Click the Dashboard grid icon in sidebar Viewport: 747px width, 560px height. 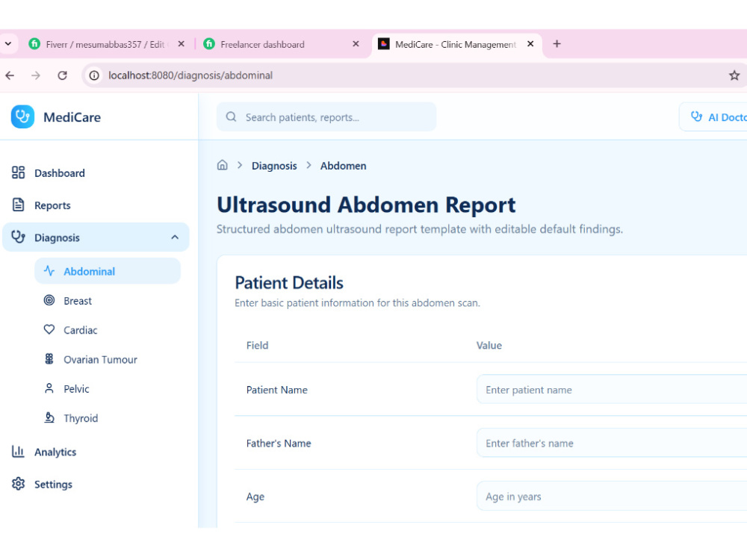[18, 172]
